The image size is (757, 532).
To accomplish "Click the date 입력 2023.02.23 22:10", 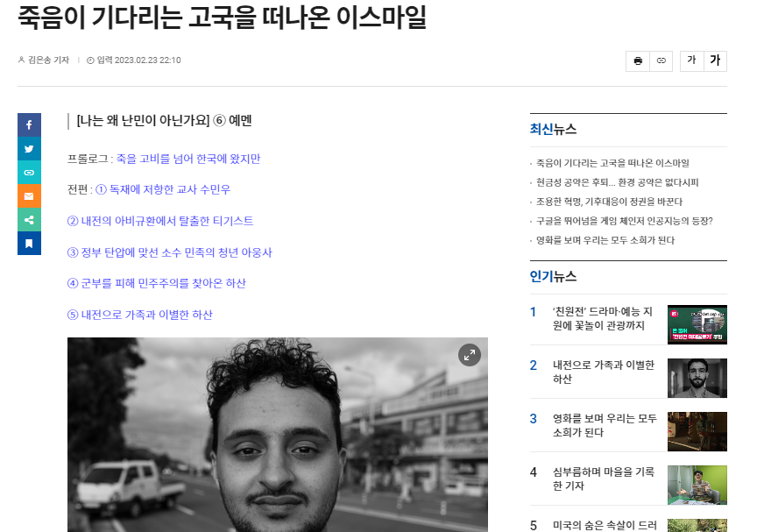I will tap(138, 60).
